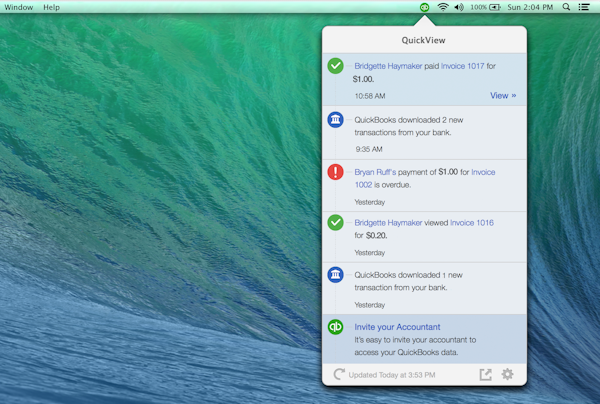Click the QuickView panel title
Viewport: 600px width, 404px height.
(x=423, y=40)
